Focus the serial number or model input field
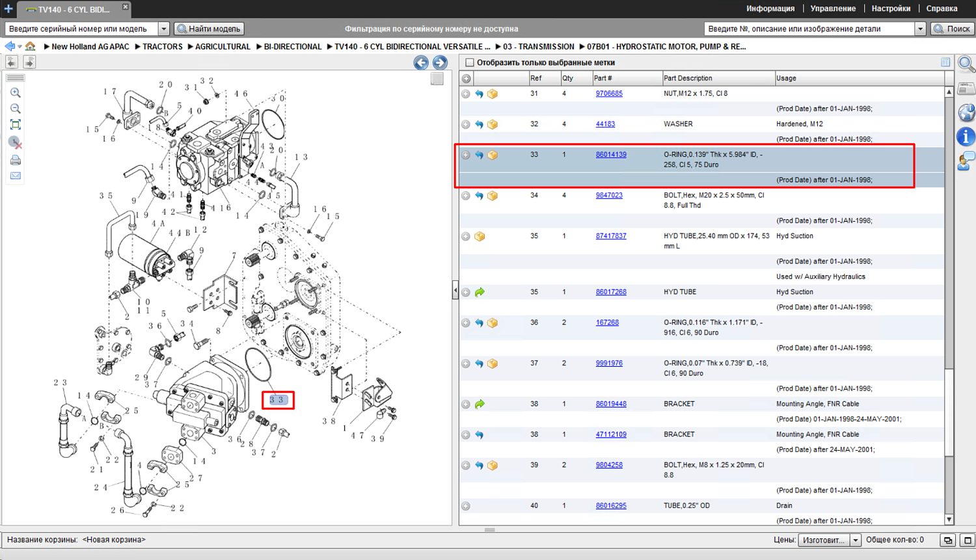Viewport: 976px width, 560px height. coord(82,29)
